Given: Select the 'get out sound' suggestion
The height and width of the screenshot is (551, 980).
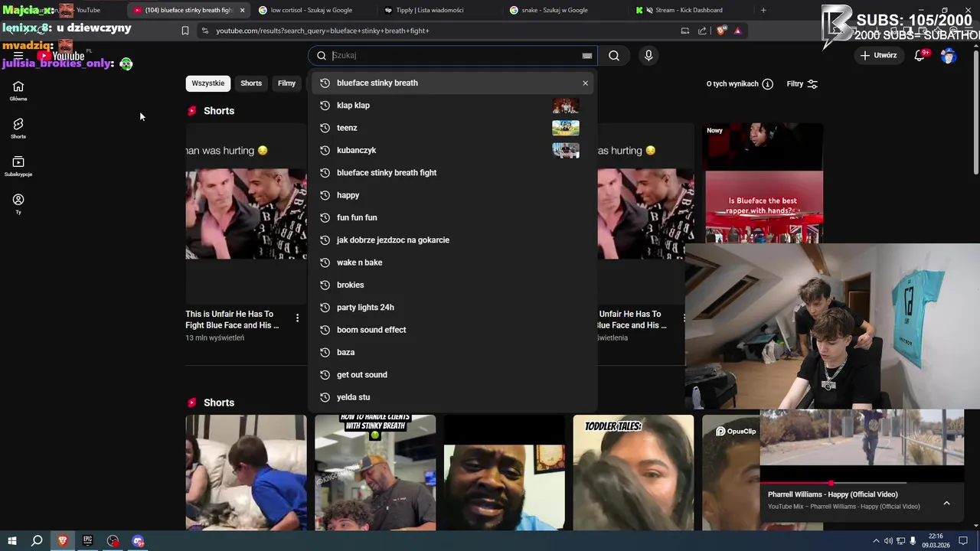Looking at the screenshot, I should click(x=452, y=374).
